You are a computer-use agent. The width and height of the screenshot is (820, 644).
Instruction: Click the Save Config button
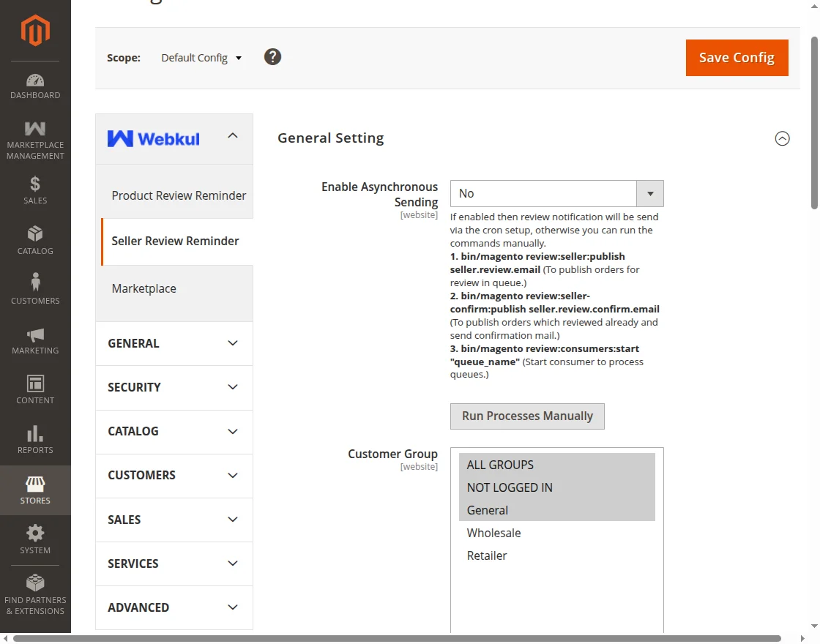point(737,57)
